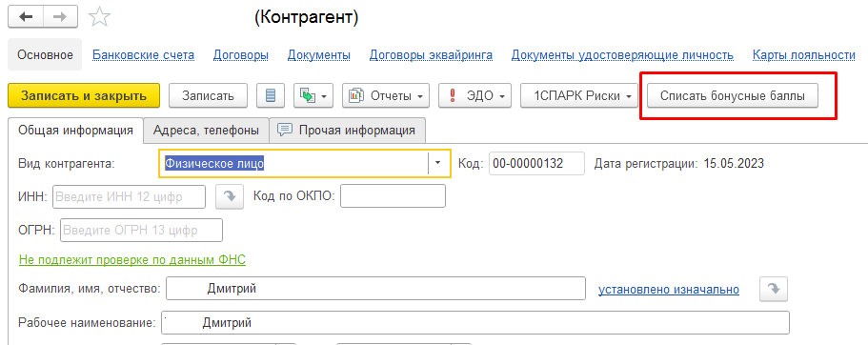Click Записать и закрыть button

click(84, 96)
